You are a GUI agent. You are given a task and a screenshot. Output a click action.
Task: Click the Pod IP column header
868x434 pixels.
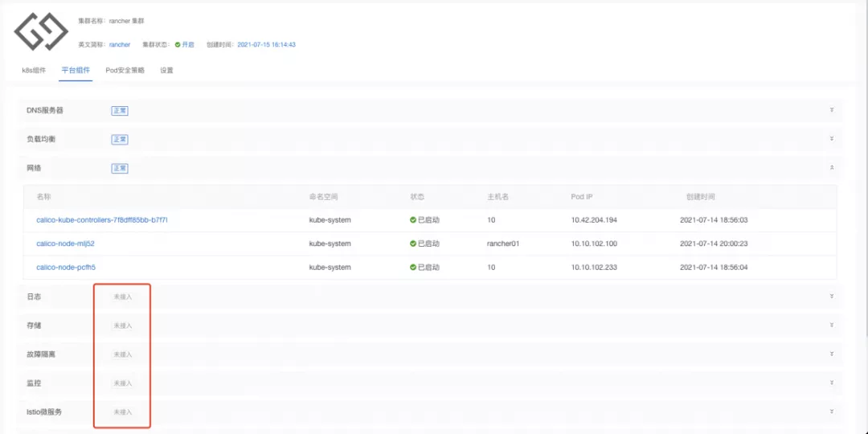point(582,197)
